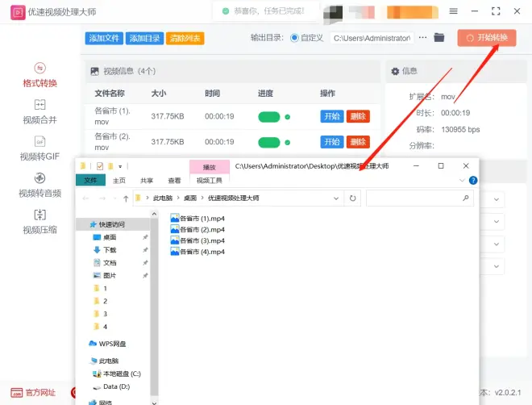Open WPS网盘 in the navigation pane
This screenshot has height=405, width=532.
pos(112,344)
